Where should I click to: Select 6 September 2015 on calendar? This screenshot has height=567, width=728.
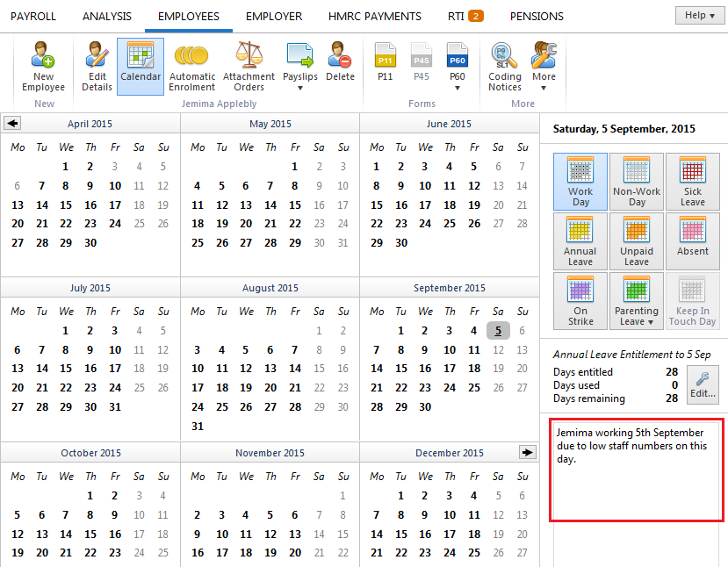tap(522, 331)
